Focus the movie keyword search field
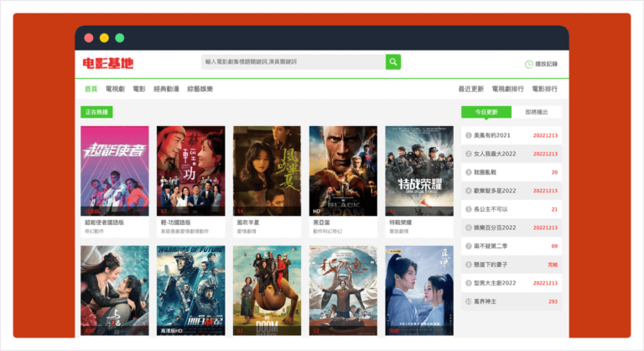This screenshot has width=644, height=351. pyautogui.click(x=293, y=62)
